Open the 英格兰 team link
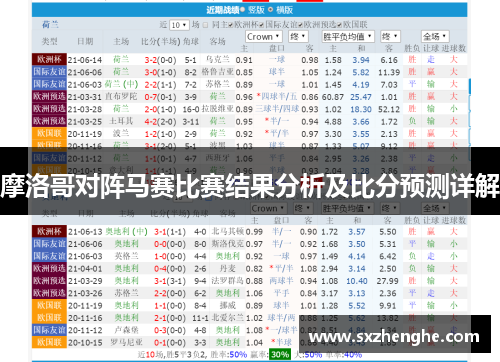The width and height of the screenshot is (500, 362). pos(126,256)
